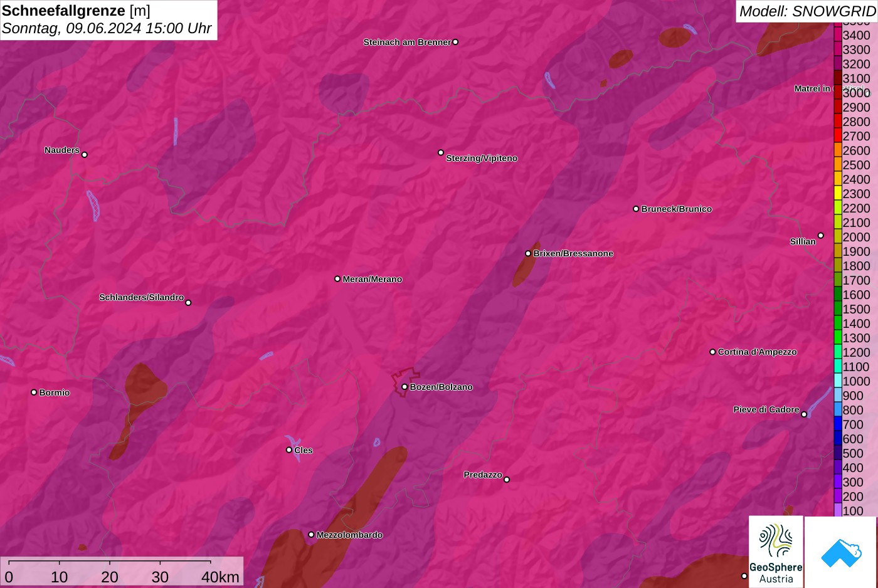Click the Bruneck/Brunico marker dot
878x588 pixels.
coord(636,209)
